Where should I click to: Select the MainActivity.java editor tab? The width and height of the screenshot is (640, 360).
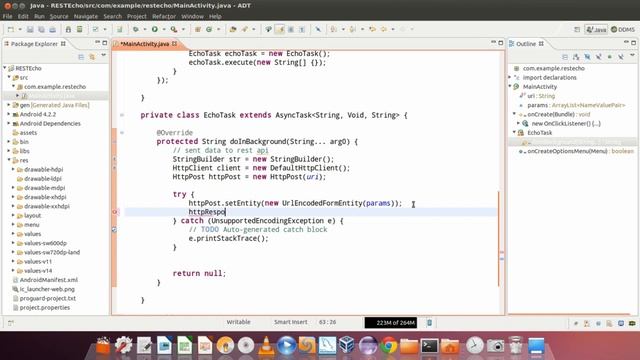144,44
